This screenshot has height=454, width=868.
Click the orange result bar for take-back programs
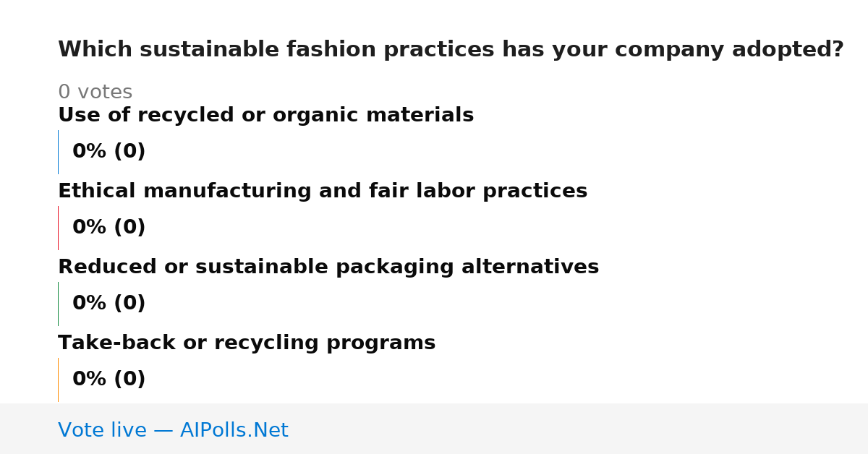click(58, 380)
